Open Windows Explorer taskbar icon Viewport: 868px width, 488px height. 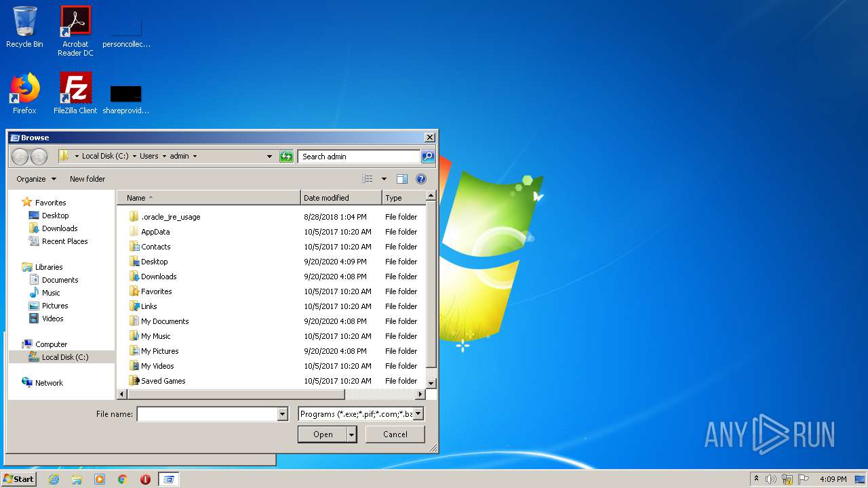click(77, 479)
